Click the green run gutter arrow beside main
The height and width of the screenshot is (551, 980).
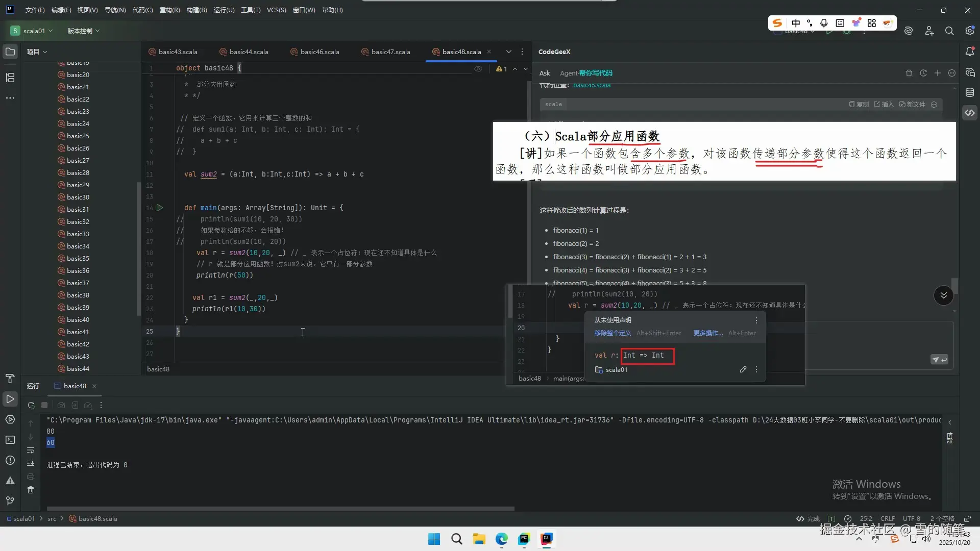(160, 208)
